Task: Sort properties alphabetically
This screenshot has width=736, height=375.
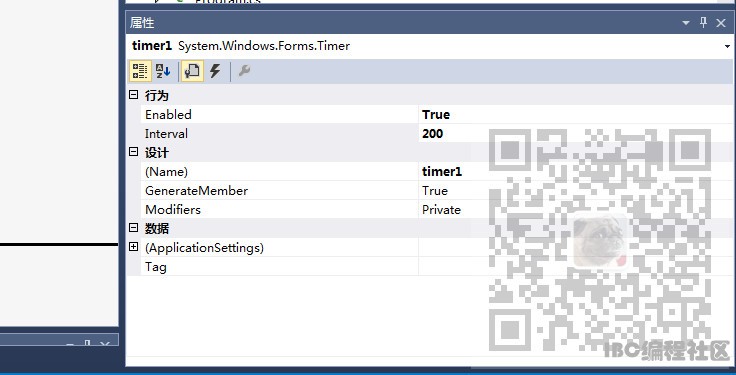Action: [x=163, y=71]
